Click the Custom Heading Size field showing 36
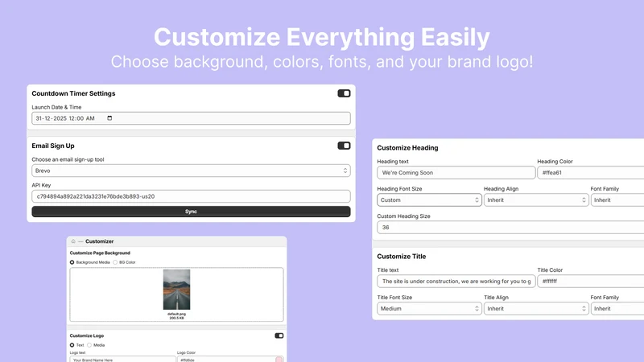Image resolution: width=644 pixels, height=362 pixels. tap(510, 228)
